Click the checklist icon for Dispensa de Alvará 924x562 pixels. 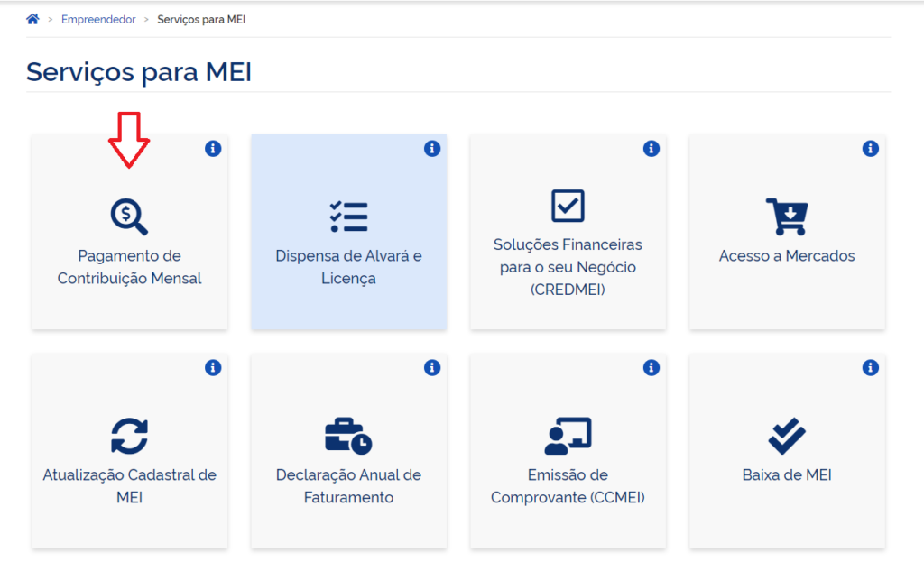348,217
